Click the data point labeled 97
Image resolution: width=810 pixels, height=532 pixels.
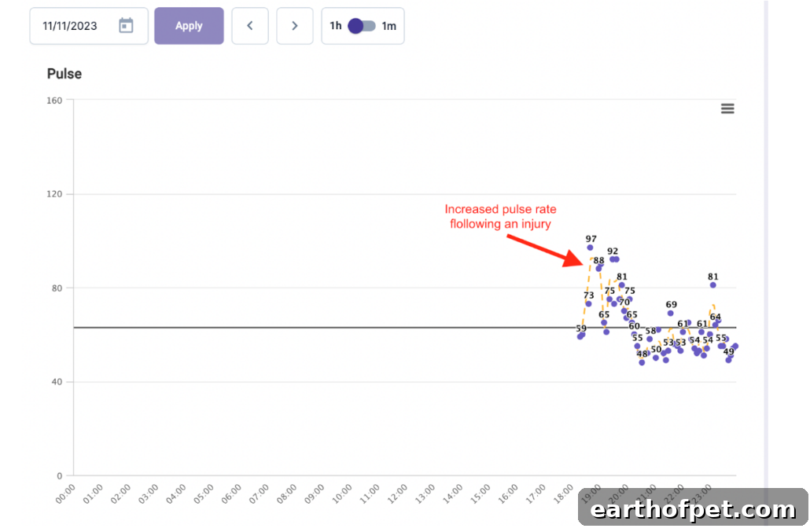[590, 248]
